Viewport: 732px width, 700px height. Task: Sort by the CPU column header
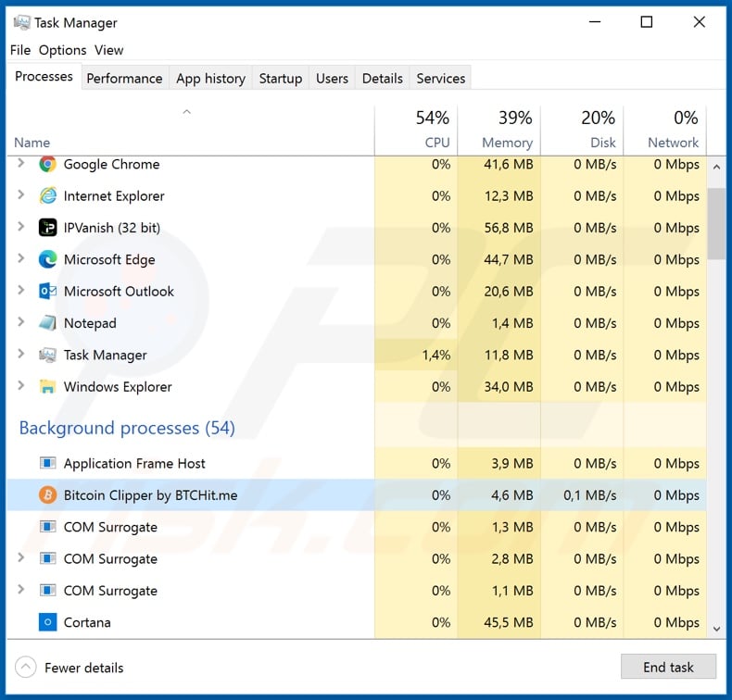point(416,130)
